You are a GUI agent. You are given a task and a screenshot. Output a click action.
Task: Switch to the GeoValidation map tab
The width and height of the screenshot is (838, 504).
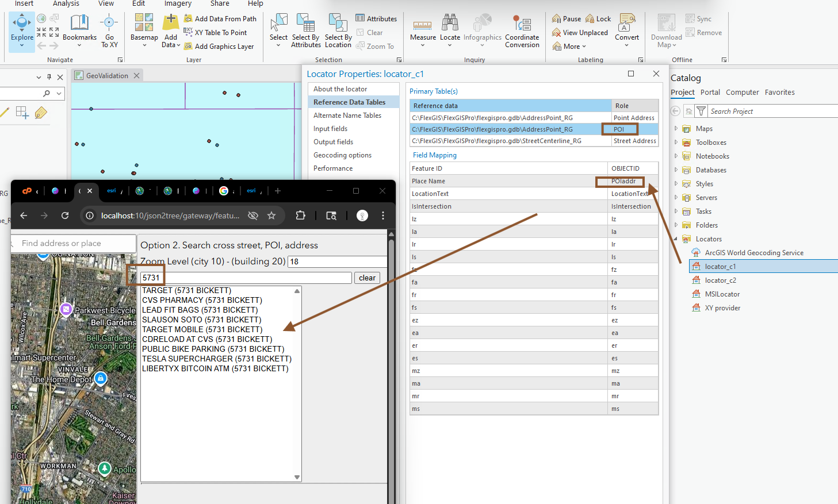coord(107,76)
